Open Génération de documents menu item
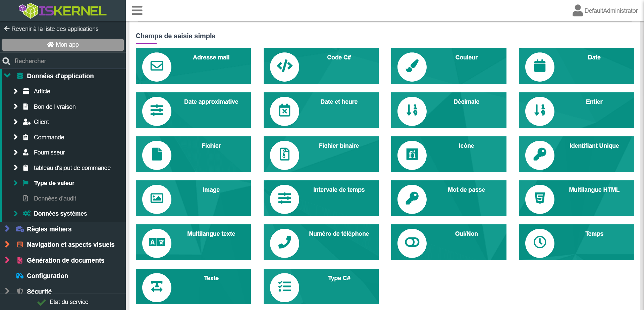The width and height of the screenshot is (644, 310). pyautogui.click(x=65, y=260)
